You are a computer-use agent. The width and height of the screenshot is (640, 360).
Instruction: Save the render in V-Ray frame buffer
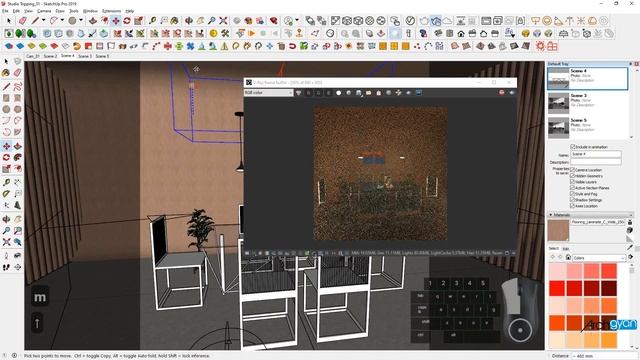359,93
